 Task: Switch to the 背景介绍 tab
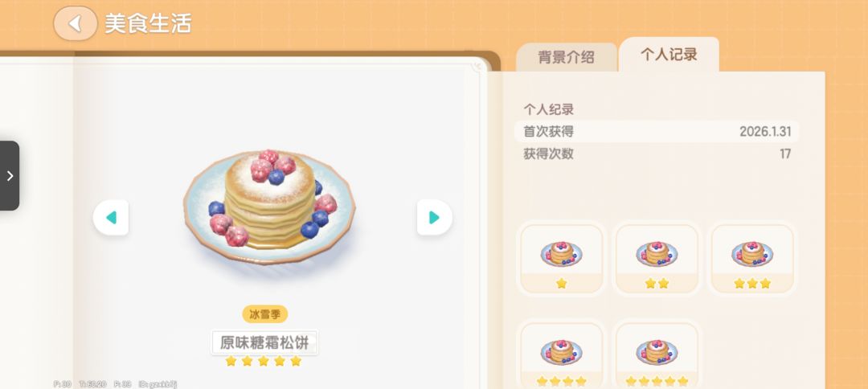(x=566, y=57)
